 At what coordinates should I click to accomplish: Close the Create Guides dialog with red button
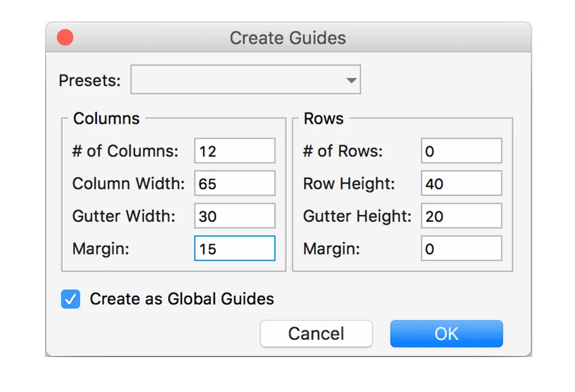coord(65,38)
